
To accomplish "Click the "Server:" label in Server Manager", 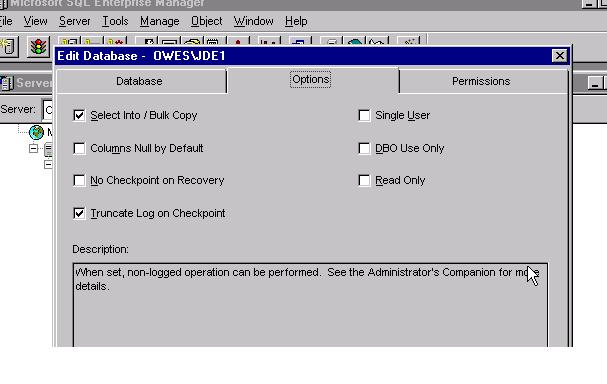I will (x=18, y=109).
